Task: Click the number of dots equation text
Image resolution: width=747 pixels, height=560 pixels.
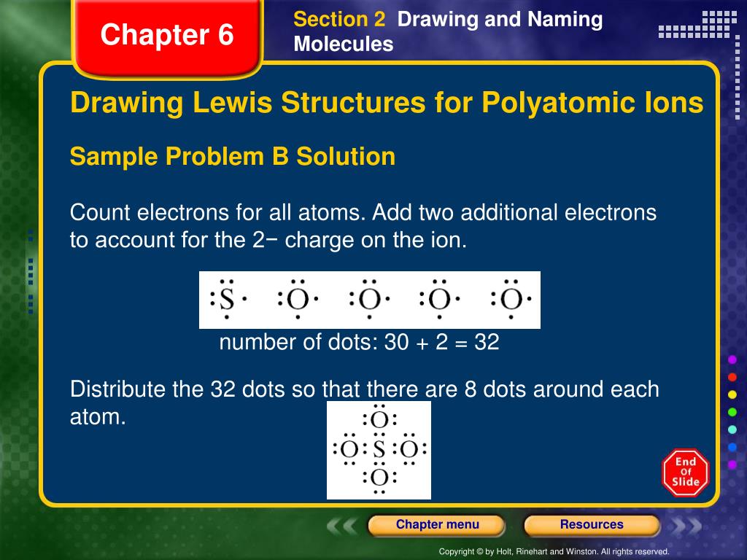Action: pyautogui.click(x=359, y=343)
